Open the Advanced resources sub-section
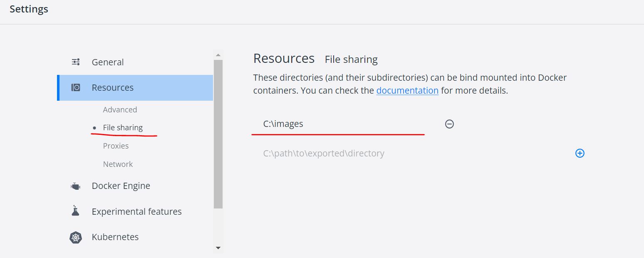644x258 pixels. pyautogui.click(x=120, y=109)
